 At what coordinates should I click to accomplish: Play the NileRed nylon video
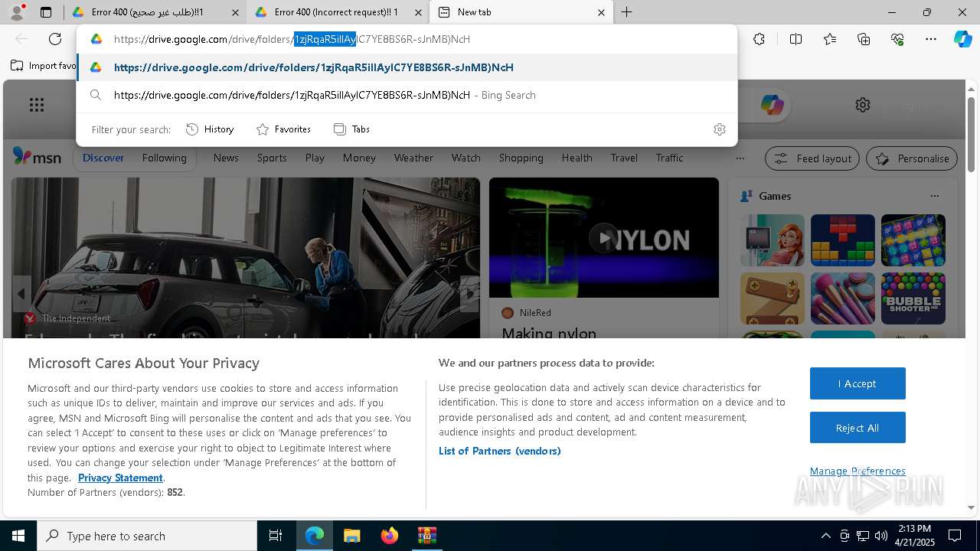point(604,238)
